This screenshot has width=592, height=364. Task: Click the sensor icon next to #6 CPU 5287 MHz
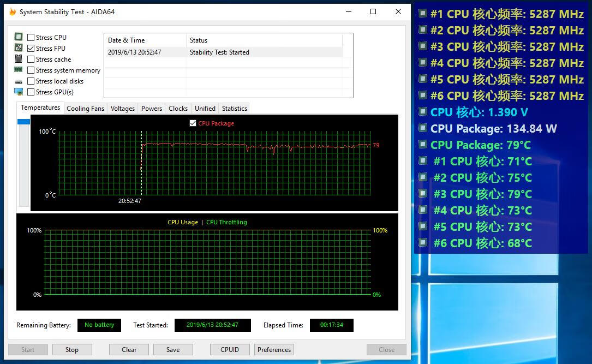click(423, 95)
